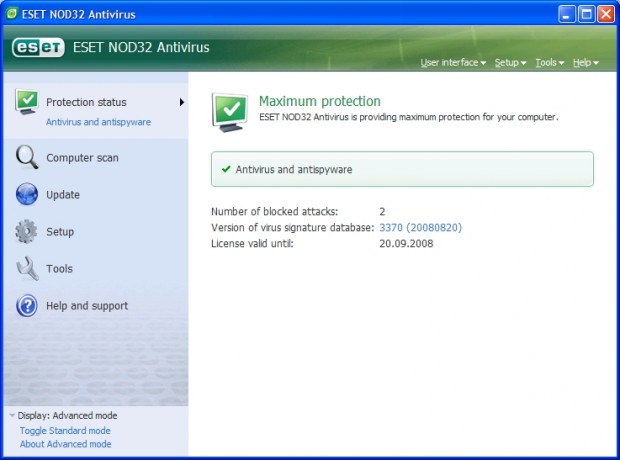Click the ESET title bar application icon
The width and height of the screenshot is (620, 460).
click(12, 14)
